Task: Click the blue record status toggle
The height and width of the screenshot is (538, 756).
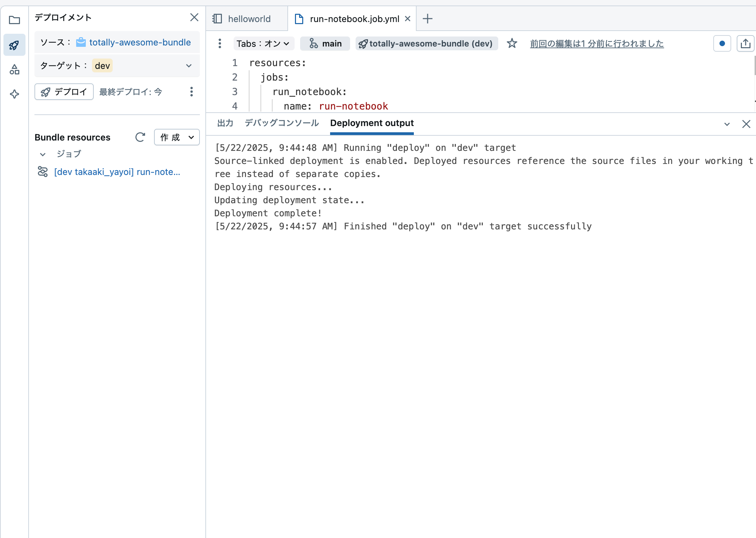Action: click(722, 43)
